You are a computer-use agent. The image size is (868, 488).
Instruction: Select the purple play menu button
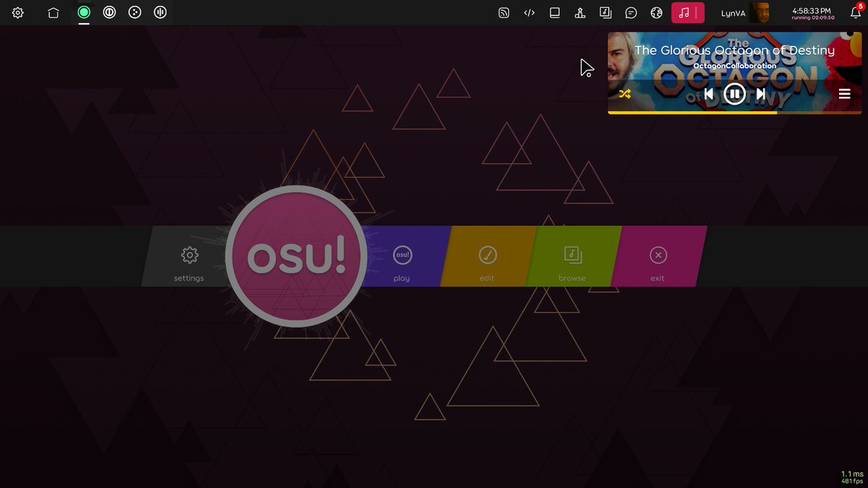(x=402, y=257)
